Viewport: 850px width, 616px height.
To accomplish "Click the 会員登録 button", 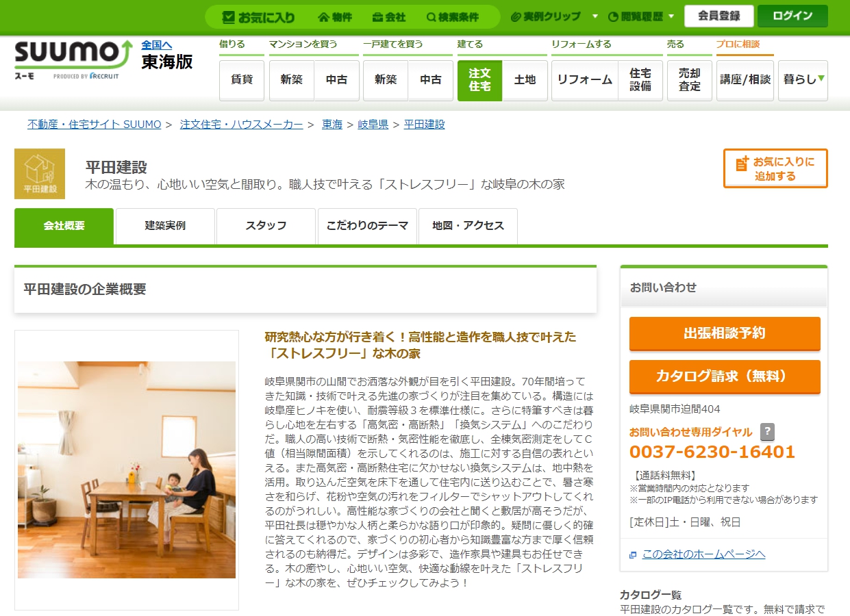I will pos(718,16).
